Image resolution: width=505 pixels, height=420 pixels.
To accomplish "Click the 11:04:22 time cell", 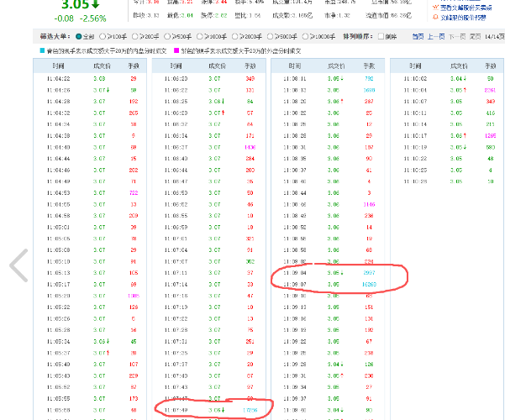I will (x=58, y=79).
